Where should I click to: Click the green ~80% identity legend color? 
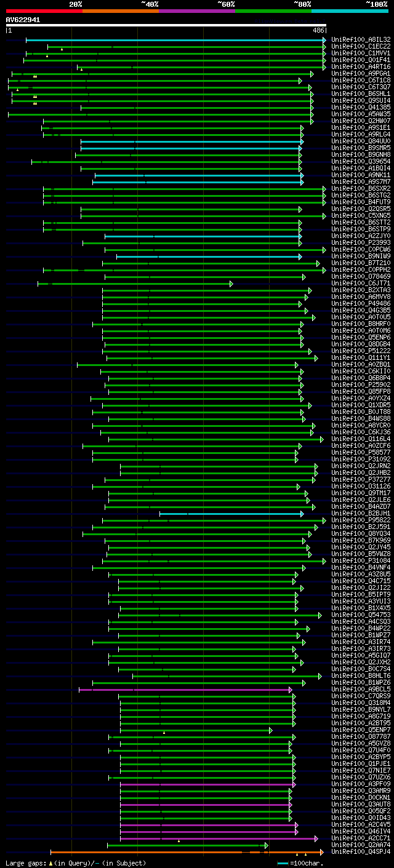click(273, 11)
